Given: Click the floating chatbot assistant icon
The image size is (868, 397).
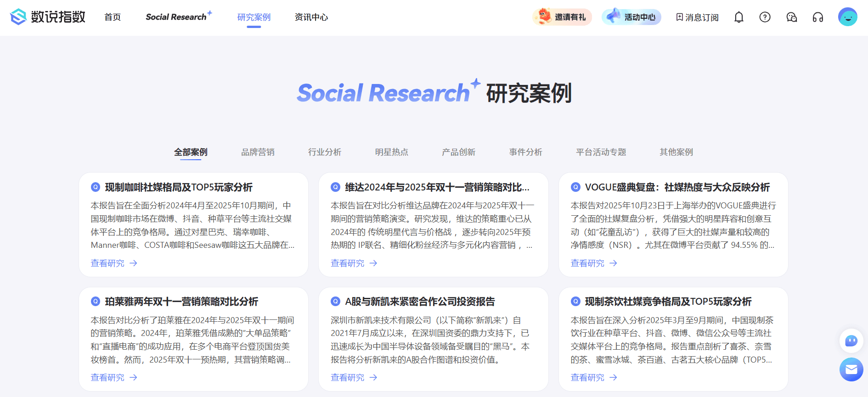Looking at the screenshot, I should pyautogui.click(x=851, y=341).
